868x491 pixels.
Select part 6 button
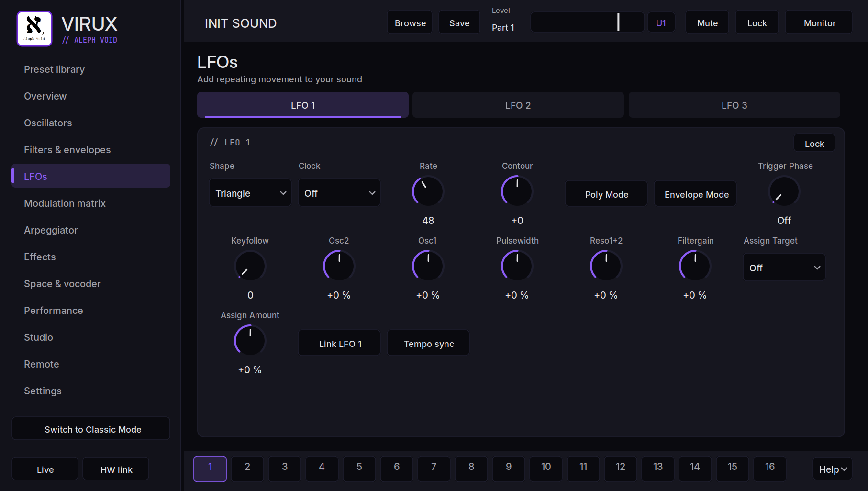pyautogui.click(x=397, y=469)
